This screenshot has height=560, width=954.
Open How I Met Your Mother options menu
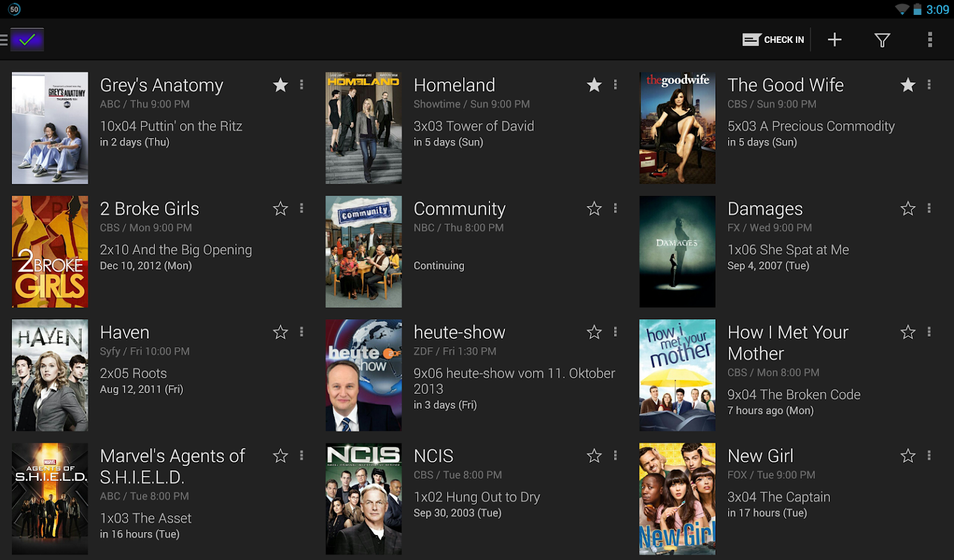[929, 332]
